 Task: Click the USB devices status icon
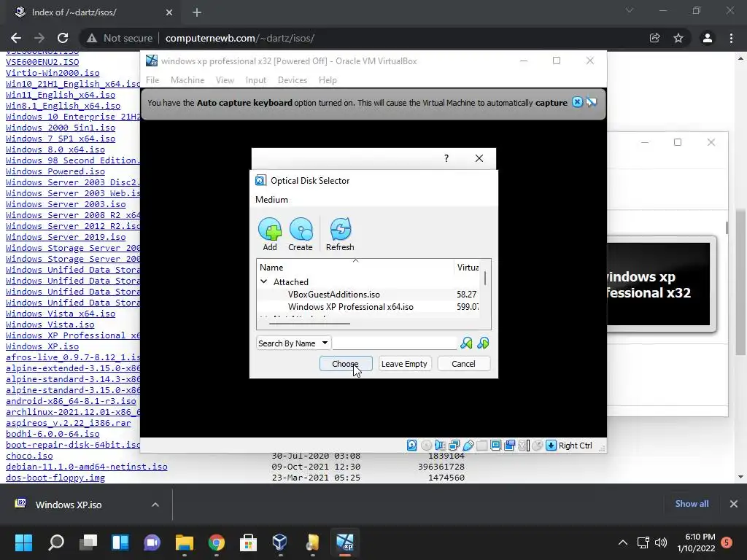[x=468, y=446]
